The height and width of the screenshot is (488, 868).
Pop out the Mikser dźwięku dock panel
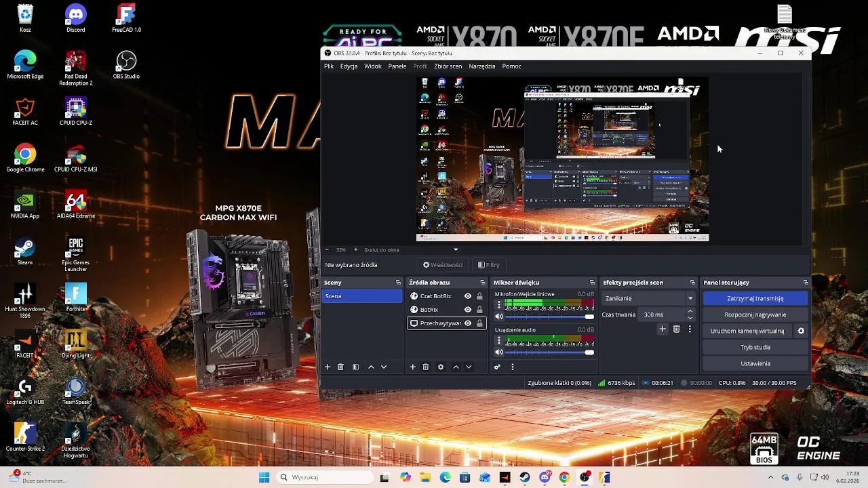tap(592, 283)
